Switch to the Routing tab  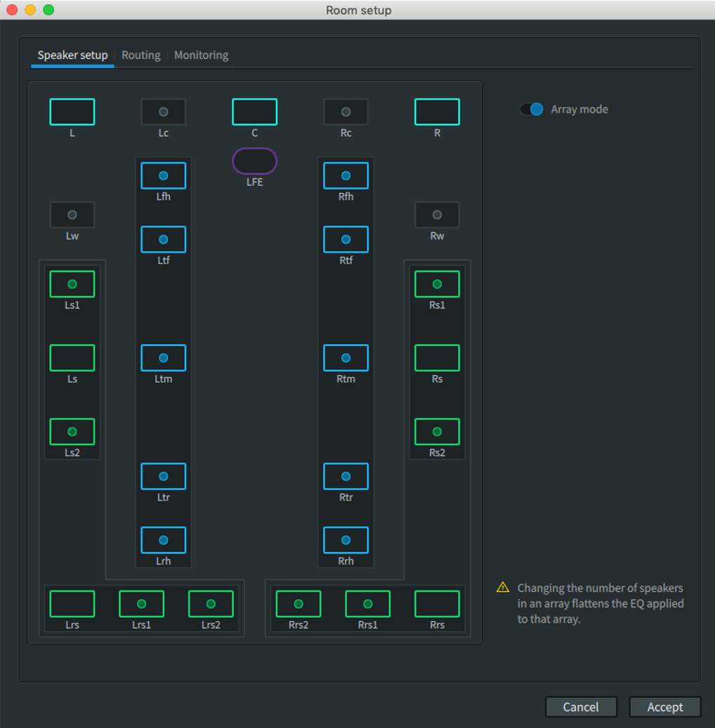[x=140, y=55]
